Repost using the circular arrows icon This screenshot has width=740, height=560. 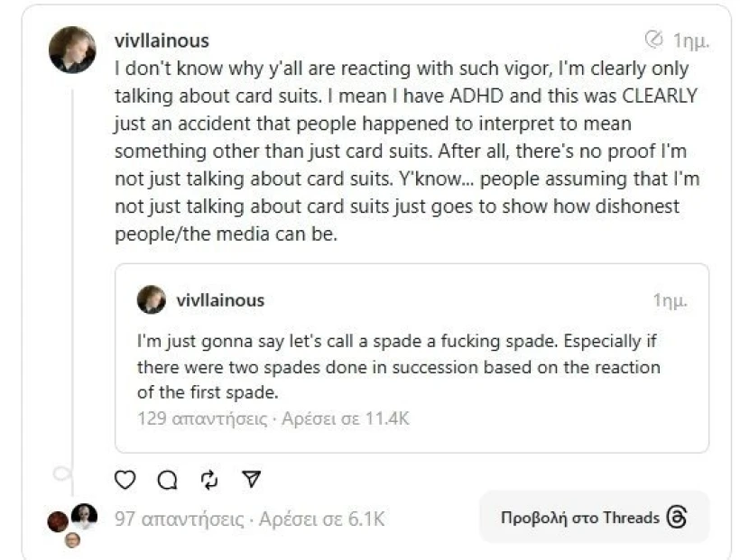[x=209, y=480]
